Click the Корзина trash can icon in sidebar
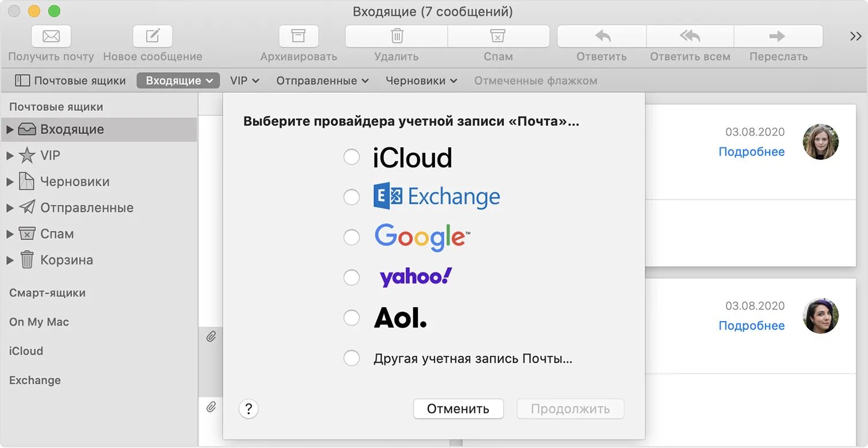Image resolution: width=868 pixels, height=448 pixels. 27,260
